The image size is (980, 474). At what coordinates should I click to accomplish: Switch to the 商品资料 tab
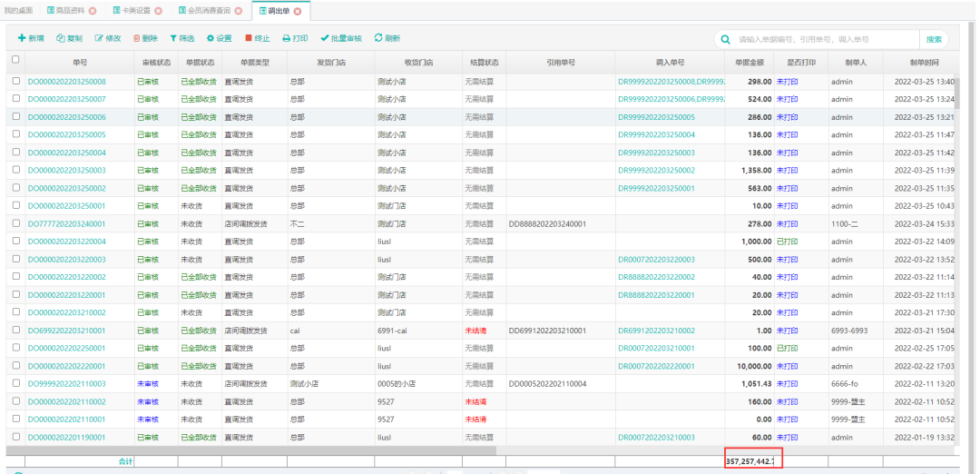pyautogui.click(x=71, y=11)
